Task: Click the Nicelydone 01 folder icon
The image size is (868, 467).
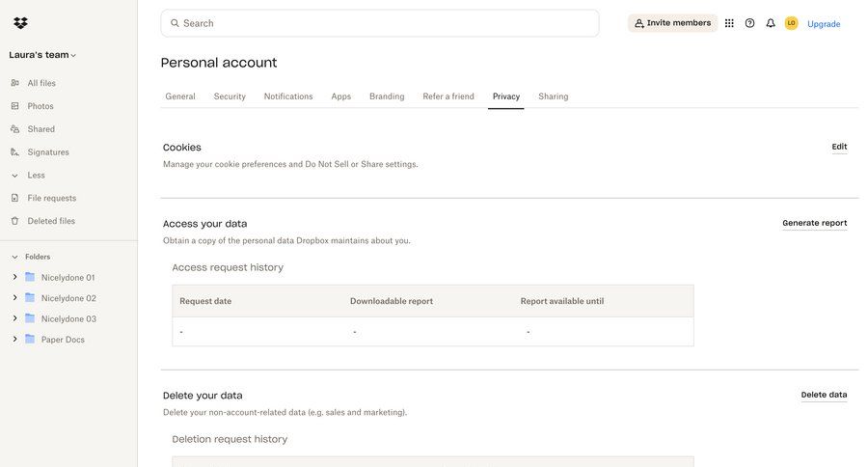Action: (x=30, y=277)
